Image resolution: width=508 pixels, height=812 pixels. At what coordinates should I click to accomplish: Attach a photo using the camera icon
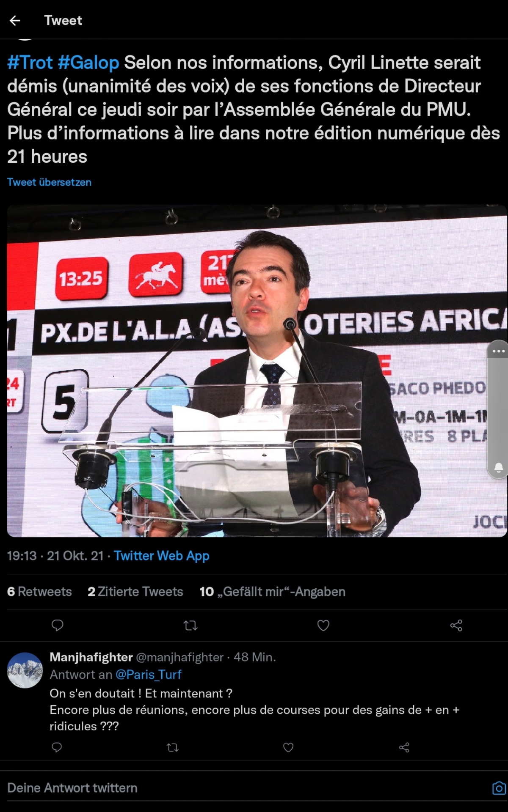click(x=499, y=788)
